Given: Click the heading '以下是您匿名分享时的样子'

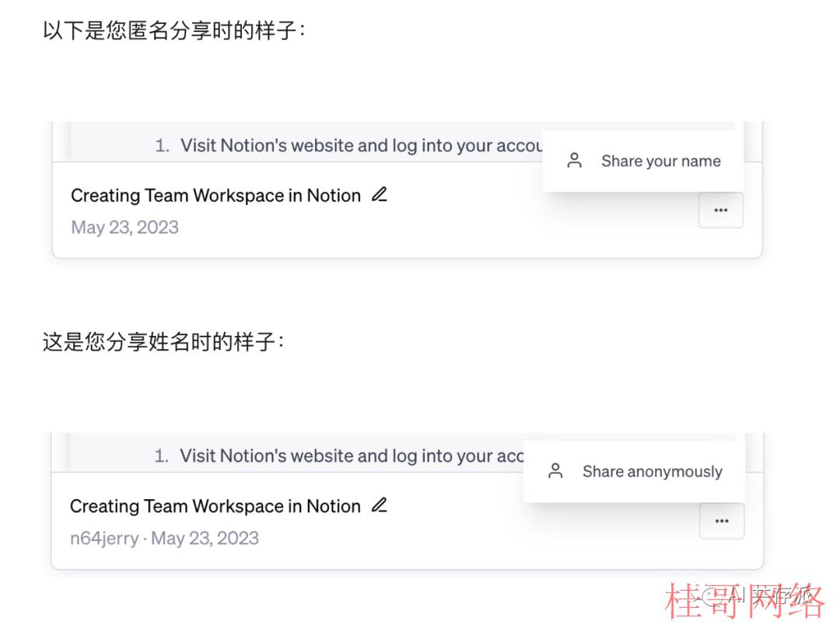Looking at the screenshot, I should point(174,30).
